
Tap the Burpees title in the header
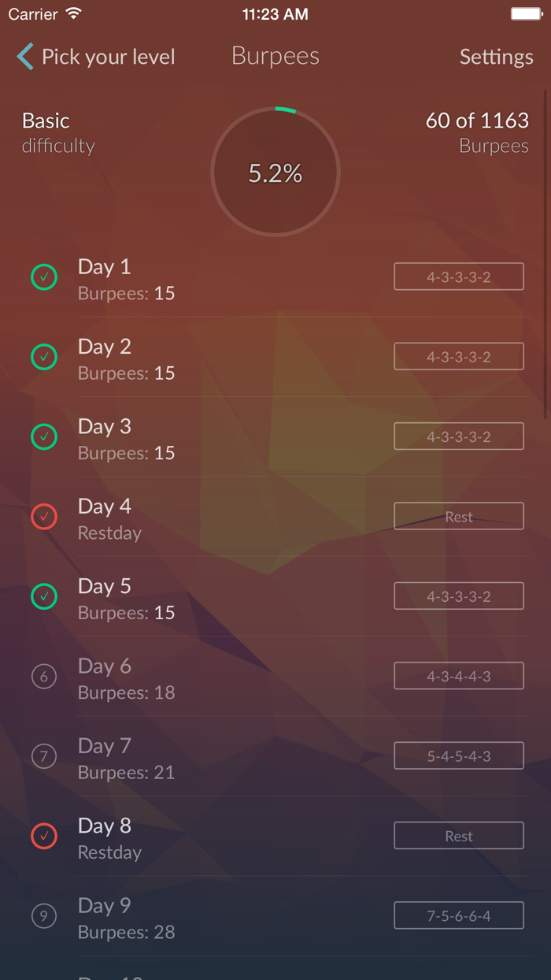[275, 56]
